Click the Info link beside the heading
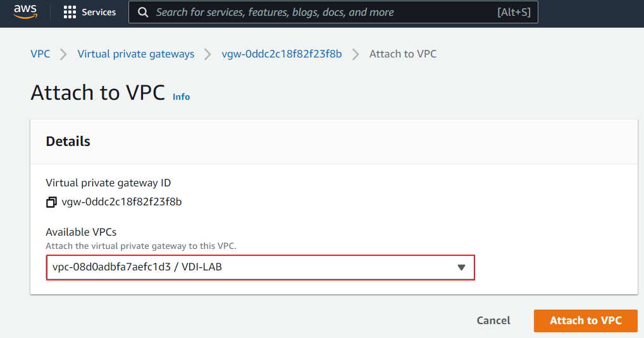Viewport: 644px width, 338px height. 182,97
